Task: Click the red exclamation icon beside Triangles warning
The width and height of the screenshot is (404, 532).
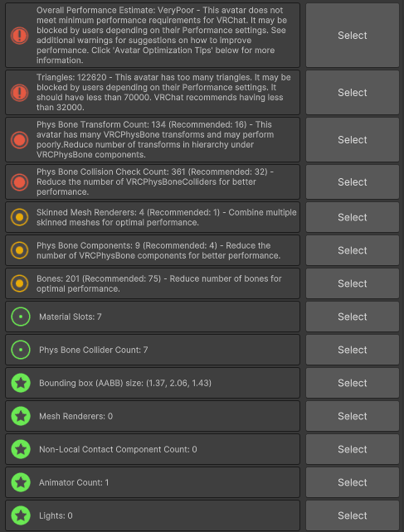Action: pyautogui.click(x=19, y=93)
